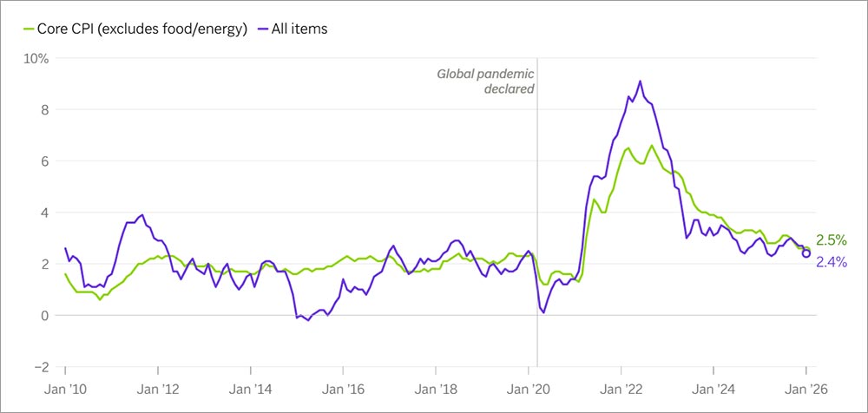The width and height of the screenshot is (868, 413).
Task: Click the −2 y-axis label
Action: tap(40, 366)
